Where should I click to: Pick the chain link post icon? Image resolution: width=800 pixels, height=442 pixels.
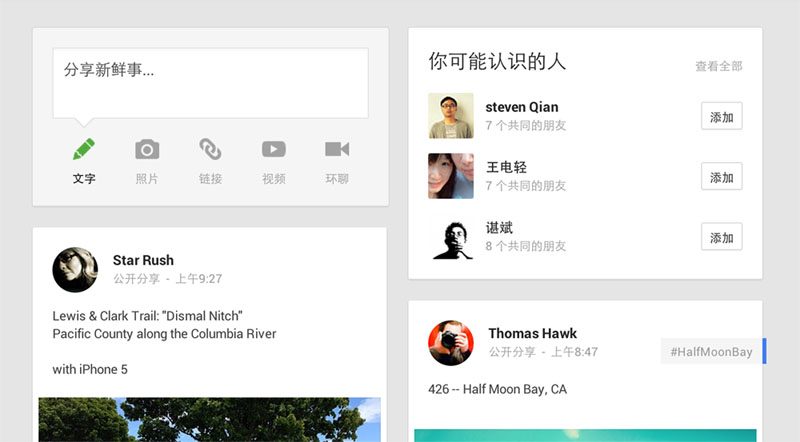click(x=210, y=149)
